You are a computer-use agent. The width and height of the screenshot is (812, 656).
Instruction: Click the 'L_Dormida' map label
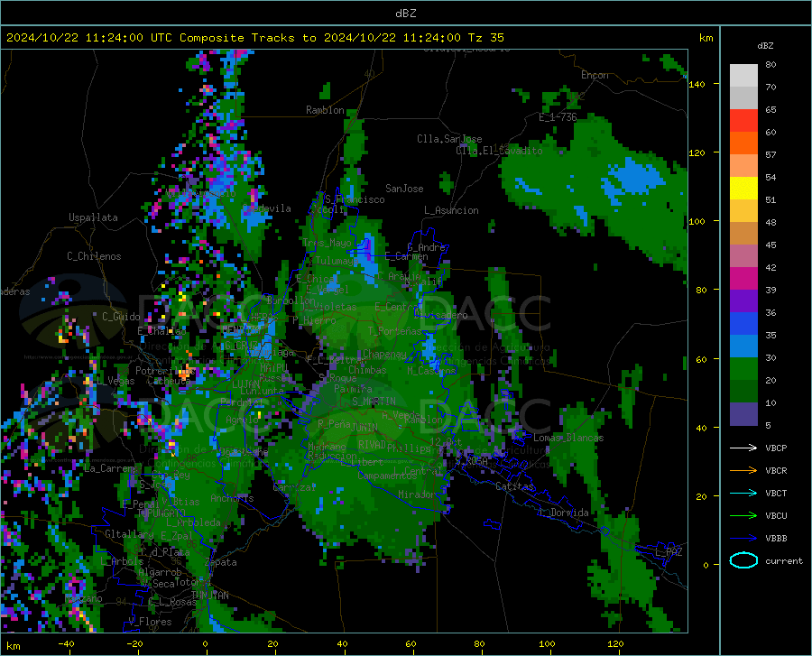click(x=563, y=513)
